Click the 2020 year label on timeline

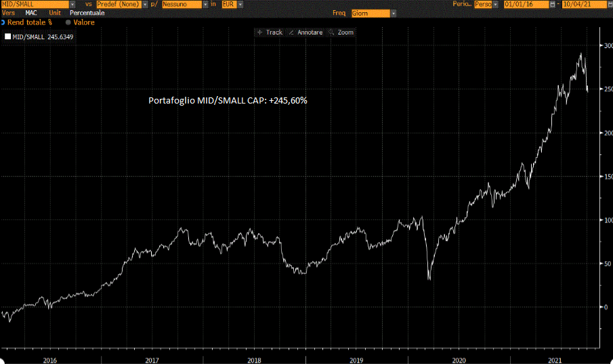click(x=459, y=360)
